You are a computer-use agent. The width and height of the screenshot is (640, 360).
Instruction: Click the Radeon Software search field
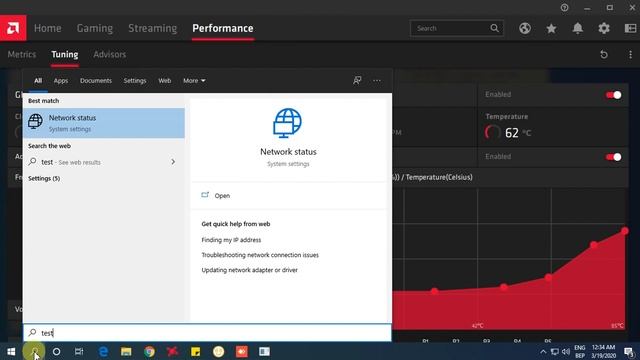coord(456,28)
